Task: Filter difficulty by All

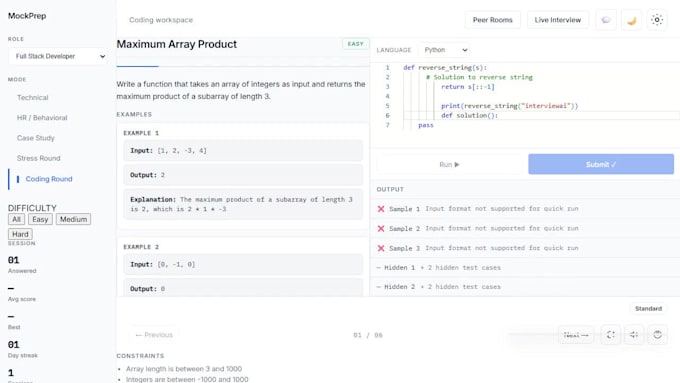Action: click(x=16, y=219)
